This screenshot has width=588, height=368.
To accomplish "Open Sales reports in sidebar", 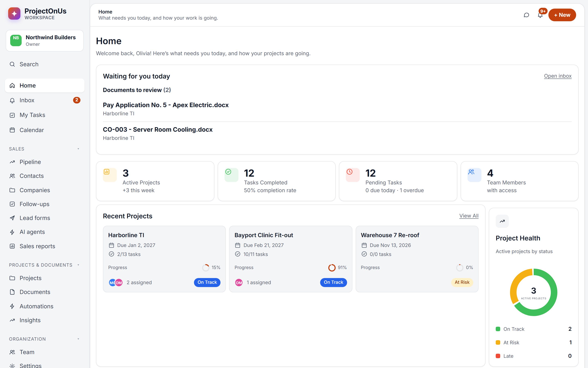I will 45,246.
